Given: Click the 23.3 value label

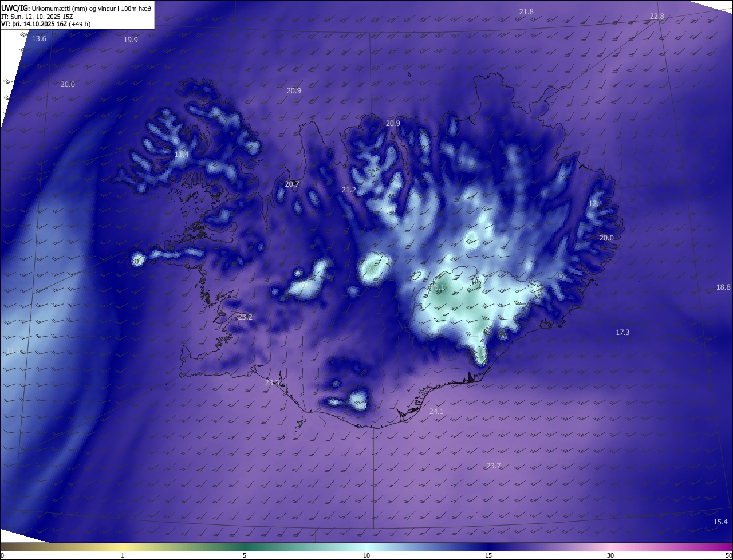Looking at the screenshot, I should click(273, 382).
